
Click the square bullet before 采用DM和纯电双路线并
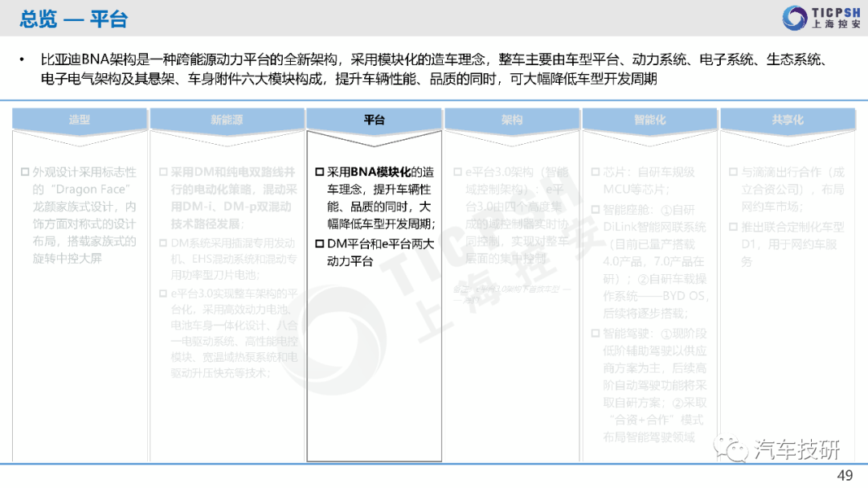163,172
